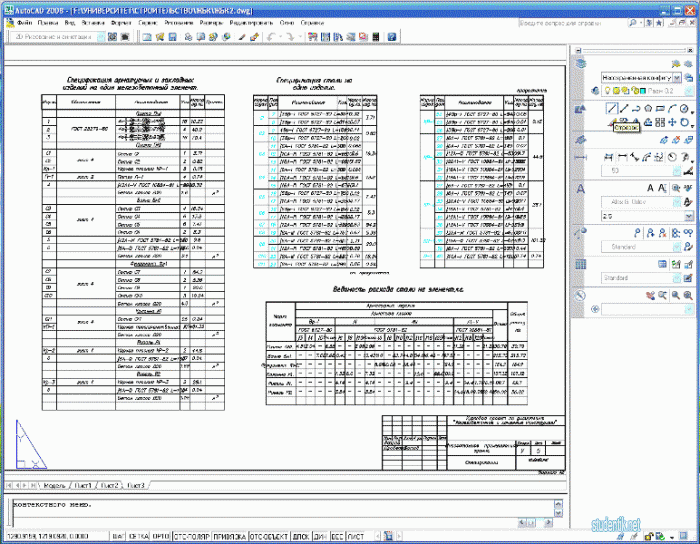Open the Файл menu
Screen dimensions: 700x544
[x=25, y=22]
